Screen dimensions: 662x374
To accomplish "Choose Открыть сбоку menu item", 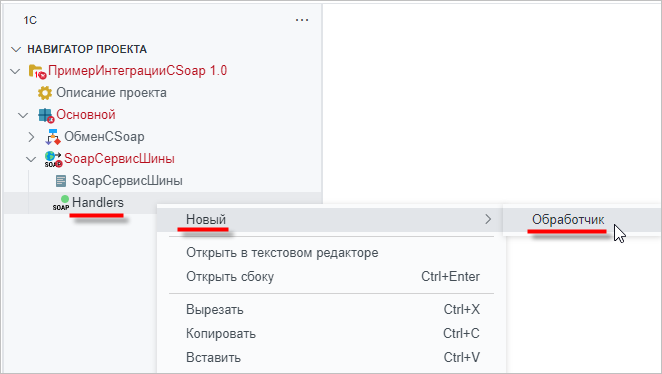I will pyautogui.click(x=331, y=276).
